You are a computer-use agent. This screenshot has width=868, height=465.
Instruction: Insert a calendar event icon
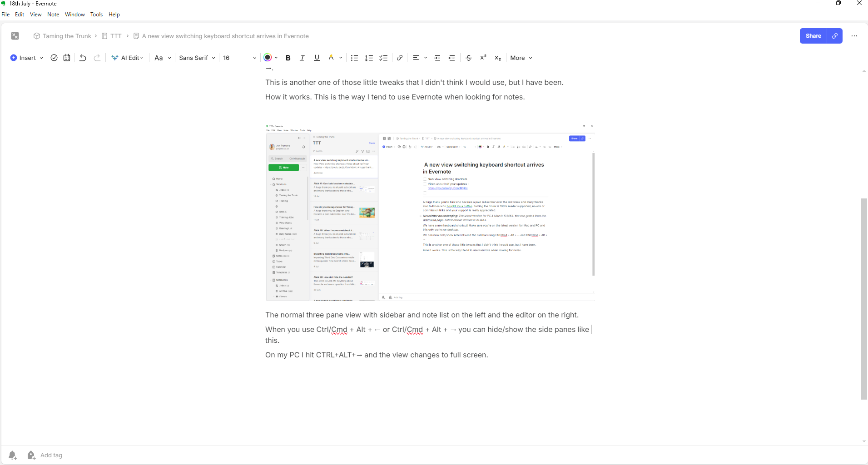tap(67, 58)
